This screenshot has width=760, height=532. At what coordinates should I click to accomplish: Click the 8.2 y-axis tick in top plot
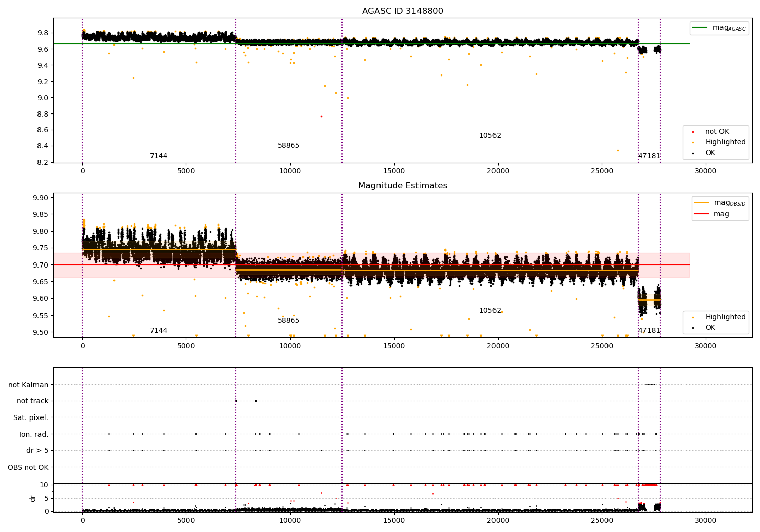coord(43,163)
